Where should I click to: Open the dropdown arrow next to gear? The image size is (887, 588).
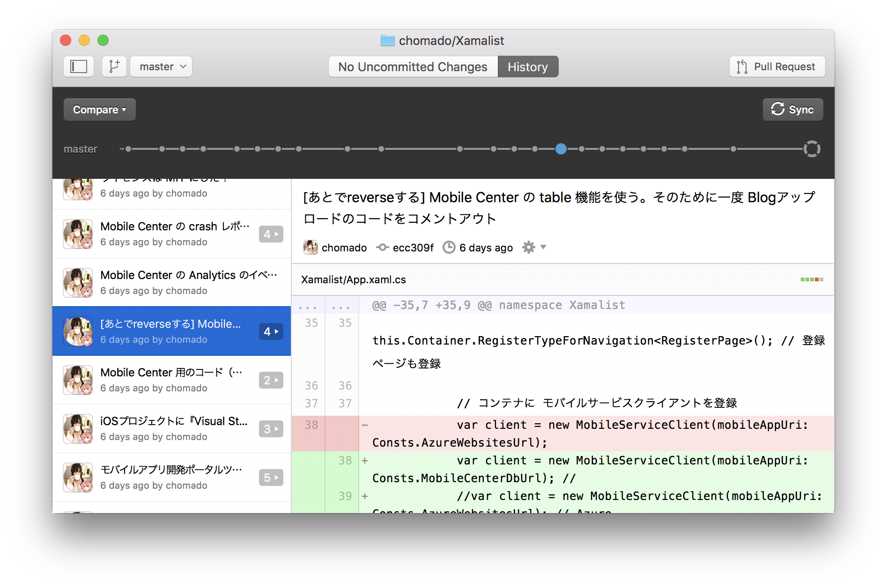[543, 247]
